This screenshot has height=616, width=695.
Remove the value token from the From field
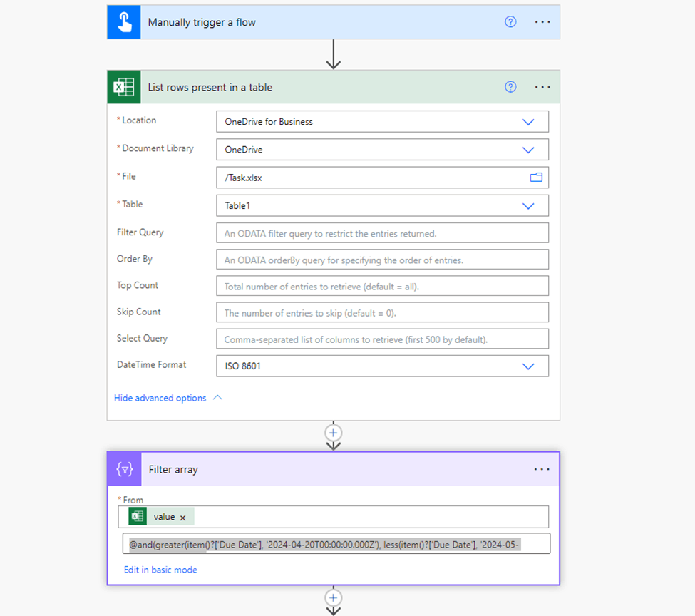(183, 518)
